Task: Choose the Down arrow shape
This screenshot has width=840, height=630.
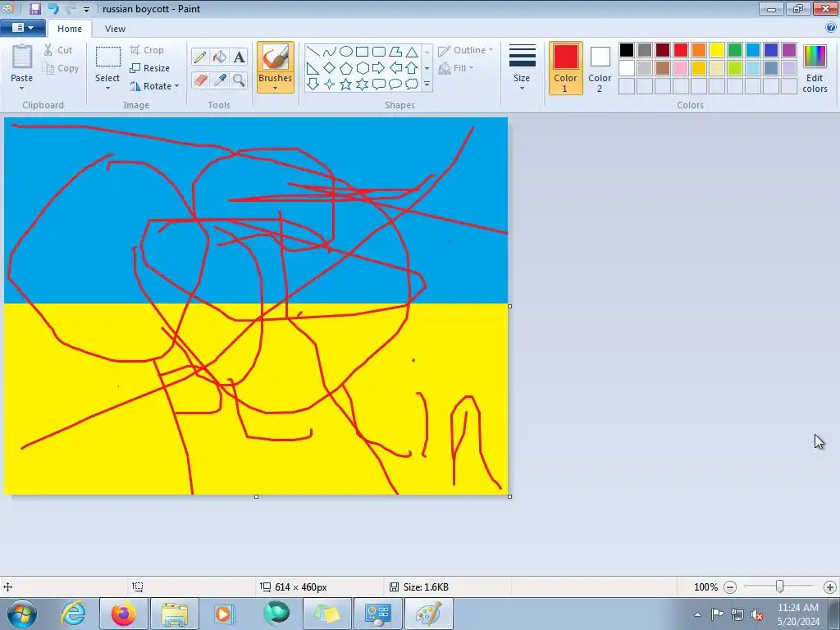Action: [x=313, y=84]
